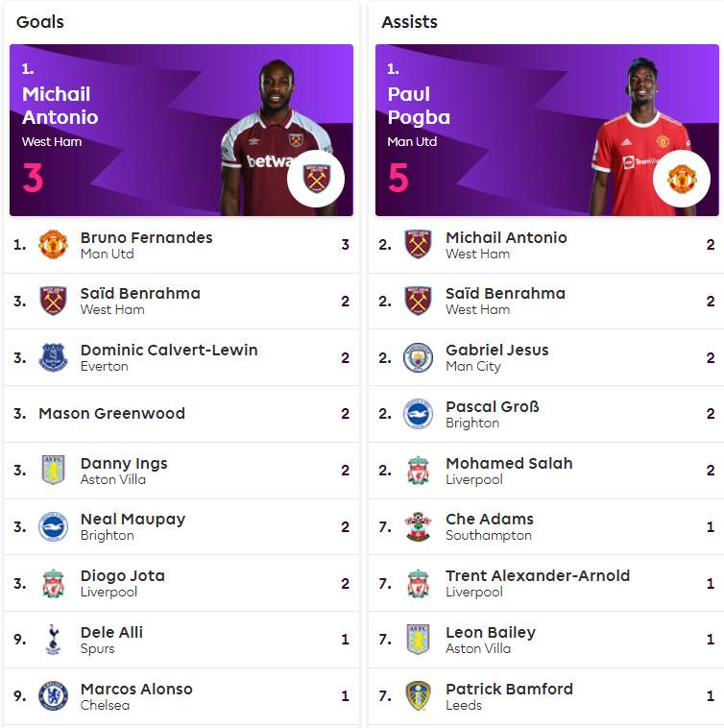Click the Man City crest beside Gabriel Jesus

pos(418,358)
